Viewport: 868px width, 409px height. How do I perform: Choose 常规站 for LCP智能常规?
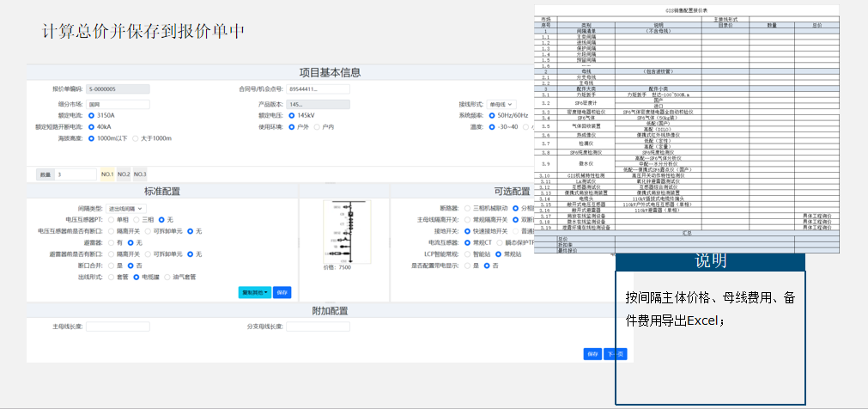pos(498,253)
